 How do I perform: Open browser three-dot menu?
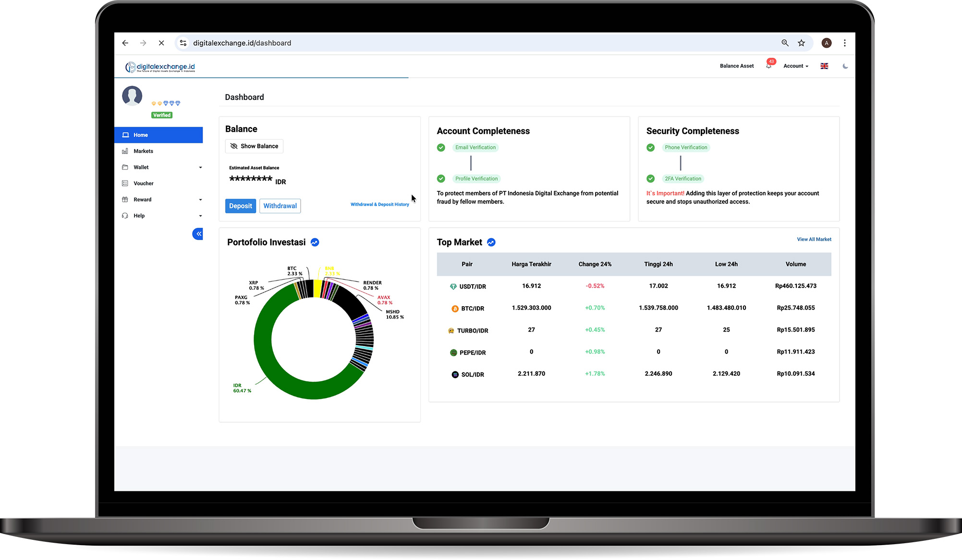(844, 43)
